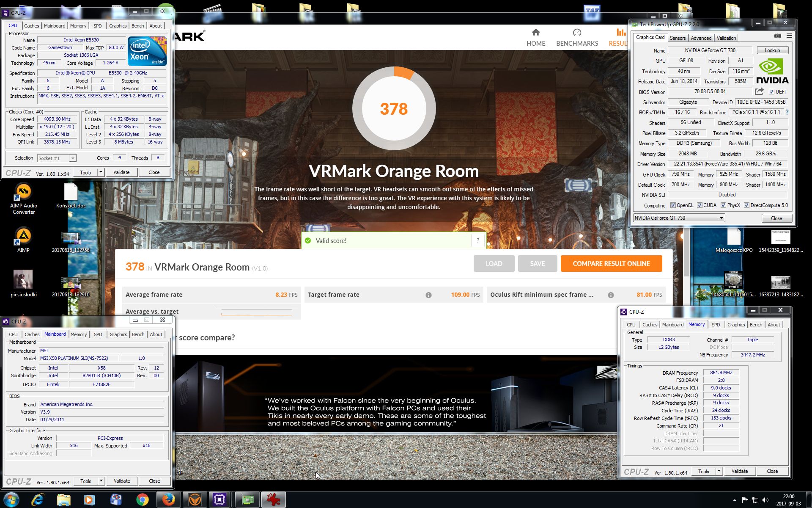This screenshot has width=812, height=508.
Task: Switch to the Sensors tab in GPU-Z
Action: pyautogui.click(x=678, y=38)
